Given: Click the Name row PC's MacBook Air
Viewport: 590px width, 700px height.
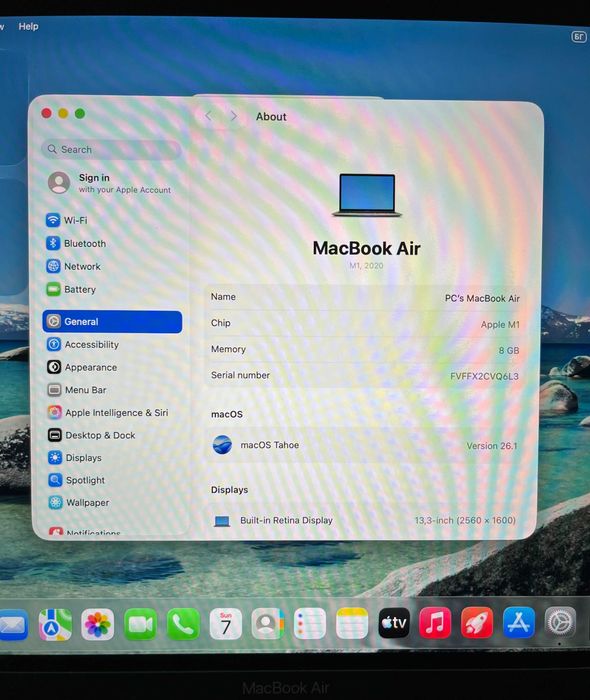Looking at the screenshot, I should coord(365,297).
